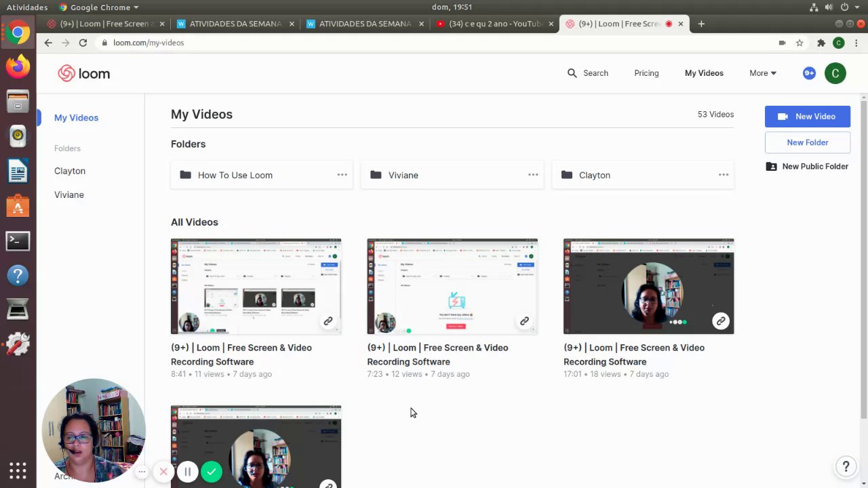Open the Chrome three-dot menu
This screenshot has width=868, height=488.
point(856,43)
